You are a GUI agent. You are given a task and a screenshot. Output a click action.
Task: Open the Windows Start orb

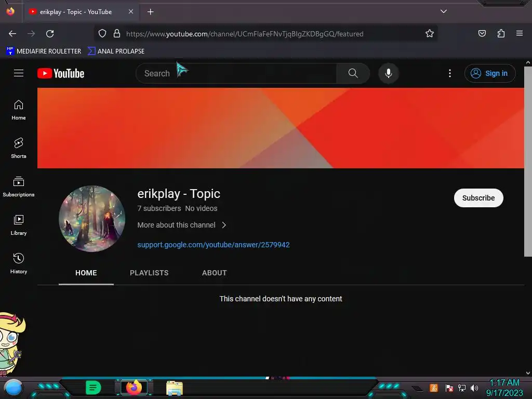(13, 388)
